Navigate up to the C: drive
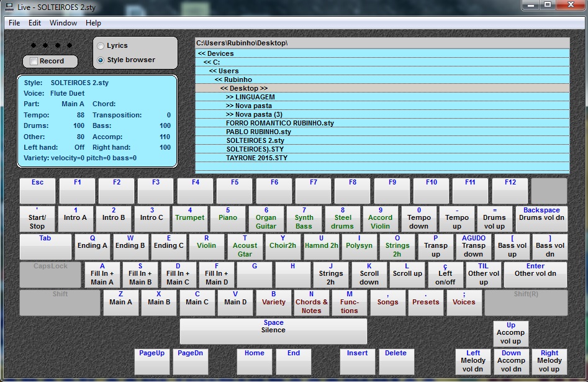The height and width of the screenshot is (382, 588). coord(382,62)
